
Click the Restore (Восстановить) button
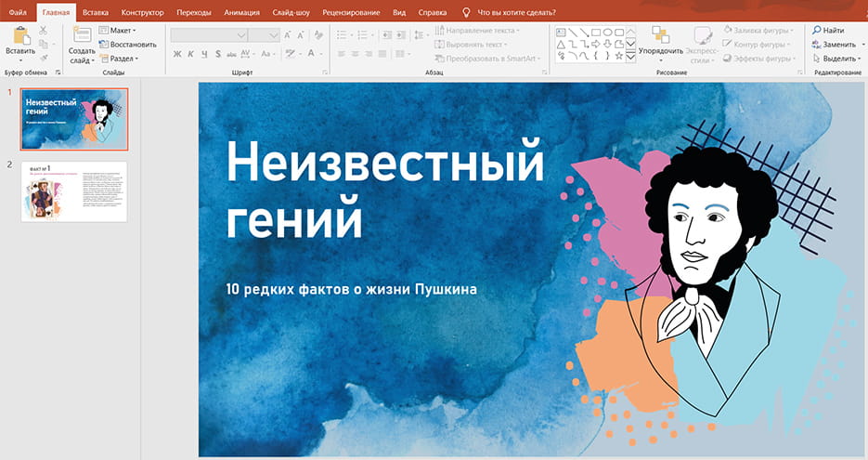(127, 45)
